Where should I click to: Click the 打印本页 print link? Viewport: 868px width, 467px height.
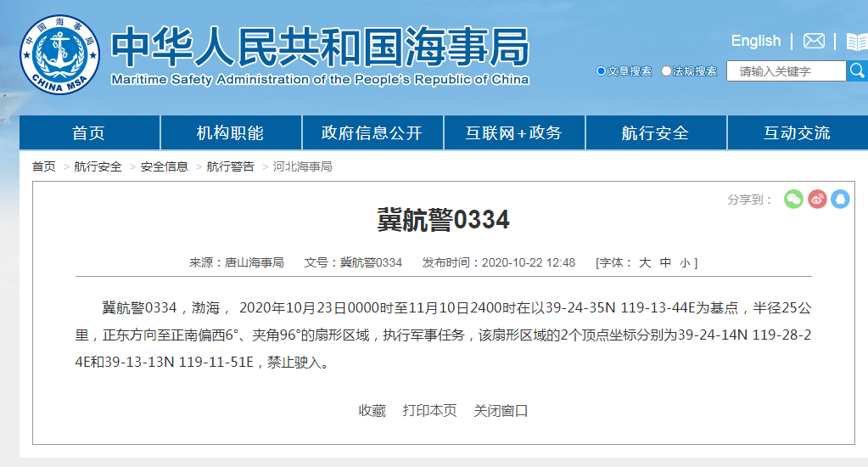[429, 411]
